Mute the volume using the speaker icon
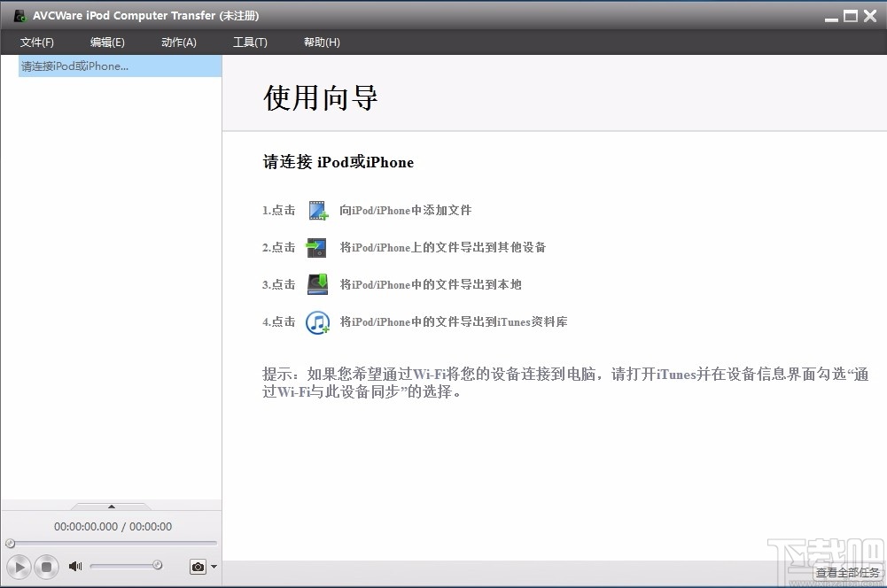This screenshot has width=887, height=588. (74, 566)
